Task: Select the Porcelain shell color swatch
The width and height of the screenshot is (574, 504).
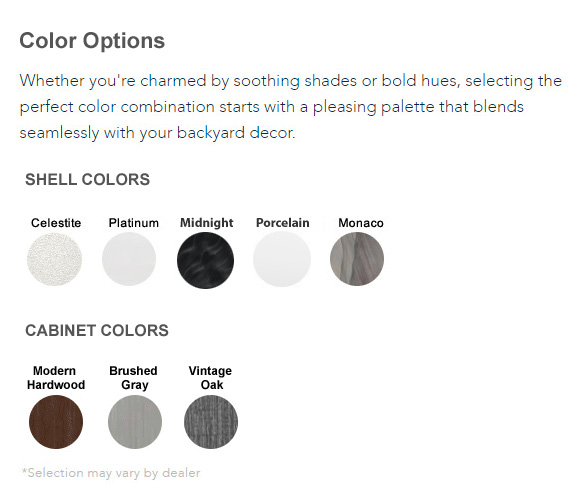Action: pyautogui.click(x=282, y=259)
